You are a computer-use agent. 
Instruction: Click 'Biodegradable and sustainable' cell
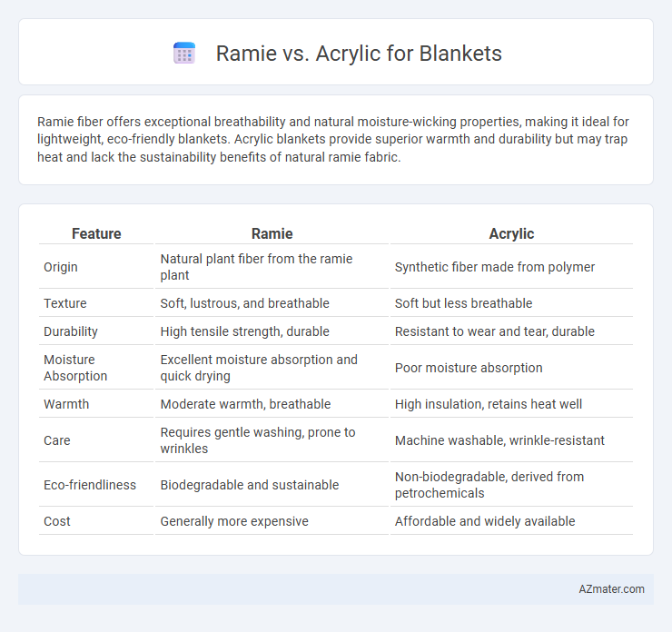coord(272,485)
